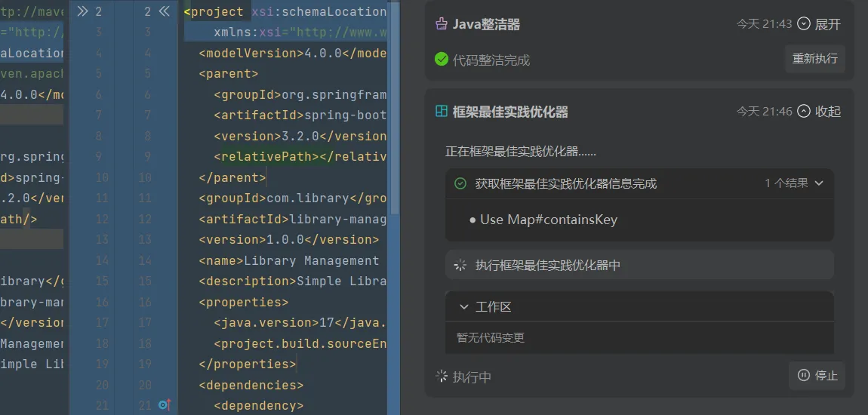Click the java.version 17 line

pos(300,323)
